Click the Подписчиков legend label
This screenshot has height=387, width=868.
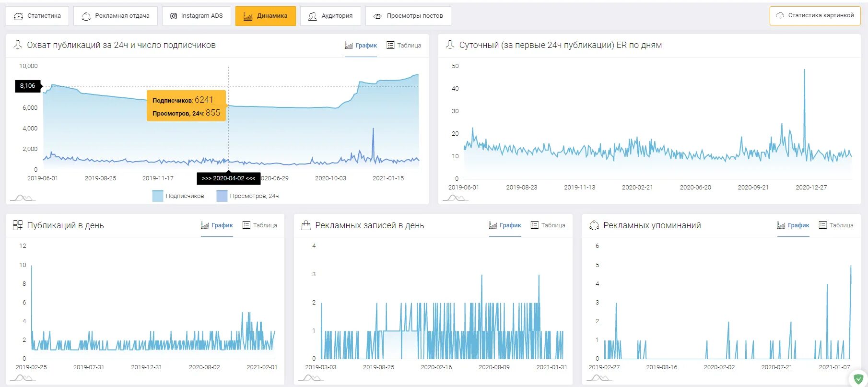tap(185, 196)
